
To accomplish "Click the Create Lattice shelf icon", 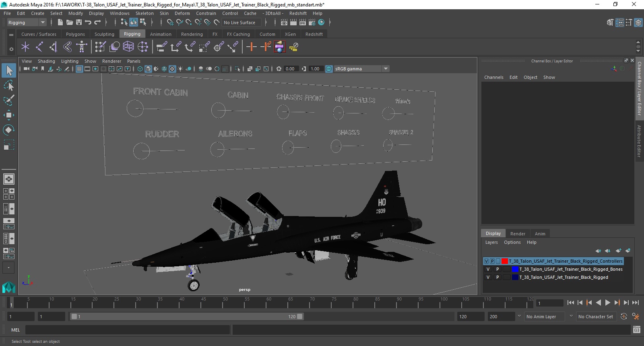I will click(x=128, y=47).
